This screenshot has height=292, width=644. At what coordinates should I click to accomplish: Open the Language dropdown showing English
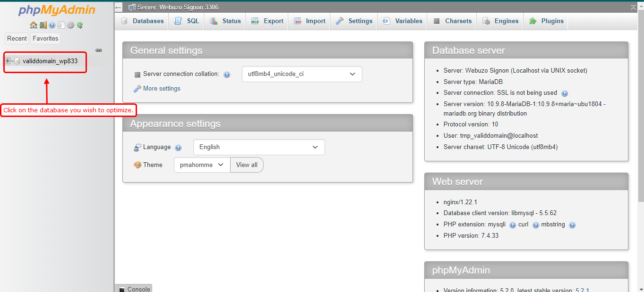pyautogui.click(x=259, y=147)
